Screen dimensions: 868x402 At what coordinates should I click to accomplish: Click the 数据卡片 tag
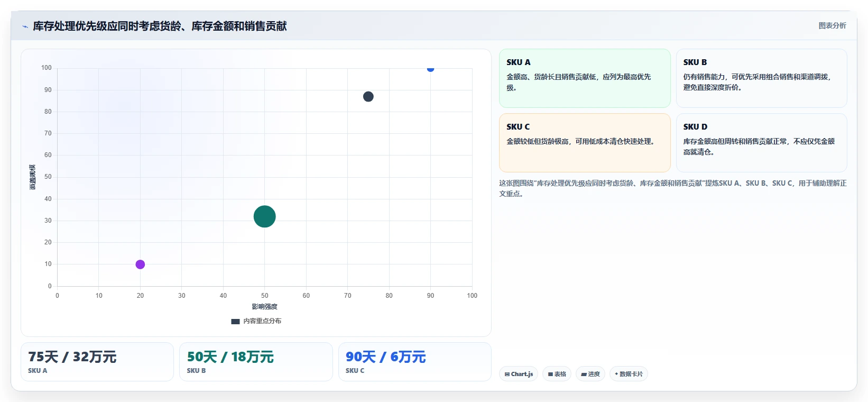(x=629, y=374)
